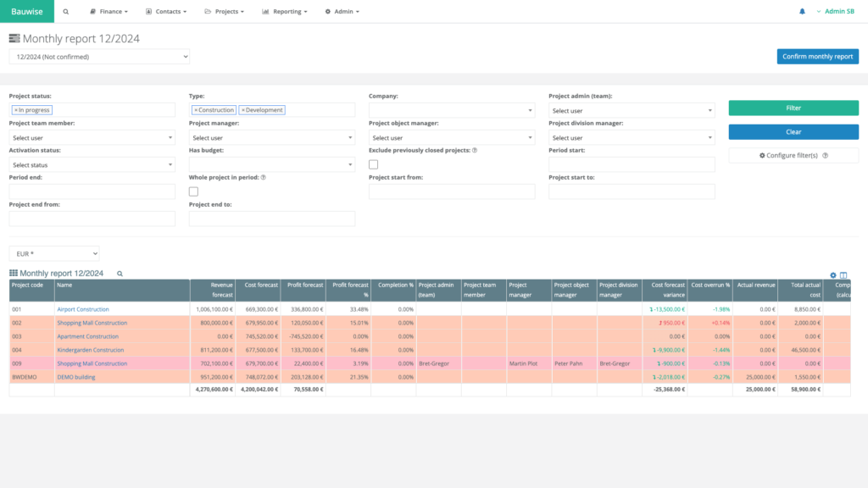Click Project end from input field
This screenshot has width=868, height=488.
92,219
